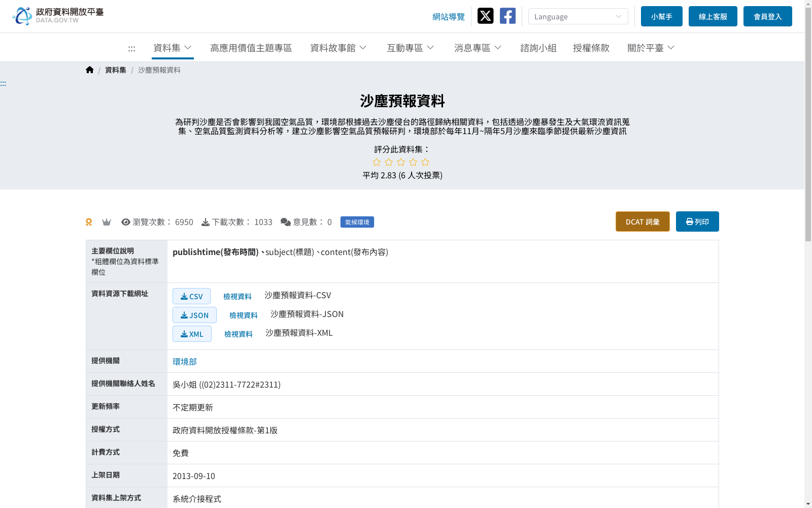The height and width of the screenshot is (508, 812).
Task: Click the contact 吳小姐 phone text
Action: (226, 385)
